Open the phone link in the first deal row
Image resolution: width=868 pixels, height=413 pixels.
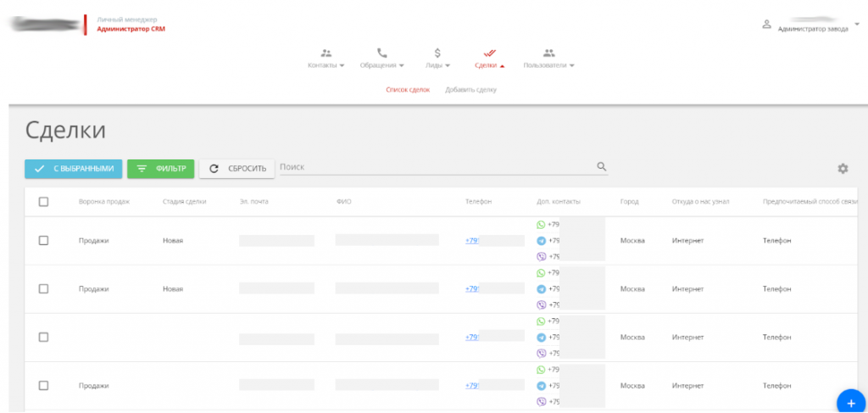472,241
